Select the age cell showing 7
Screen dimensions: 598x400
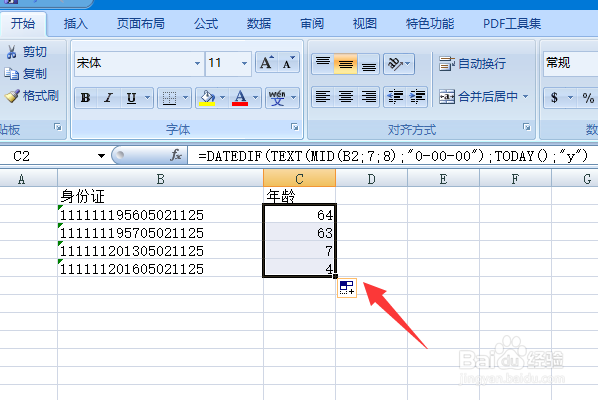click(x=299, y=251)
